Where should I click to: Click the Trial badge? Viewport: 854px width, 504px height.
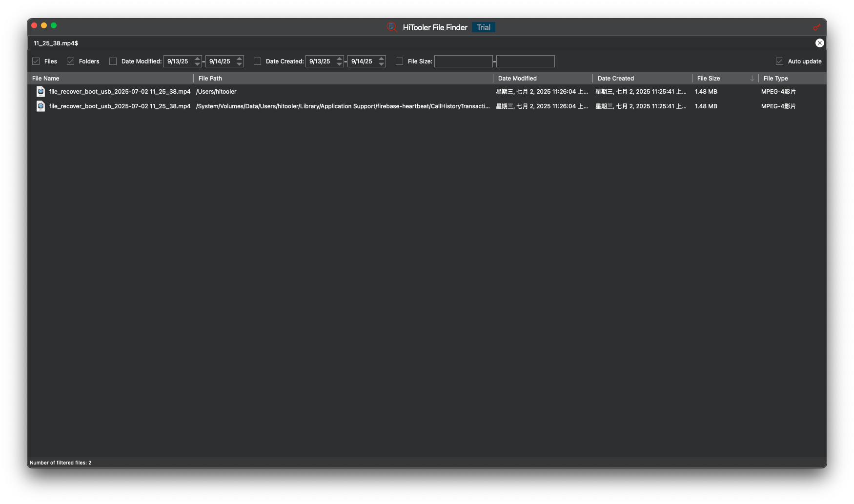click(x=483, y=27)
